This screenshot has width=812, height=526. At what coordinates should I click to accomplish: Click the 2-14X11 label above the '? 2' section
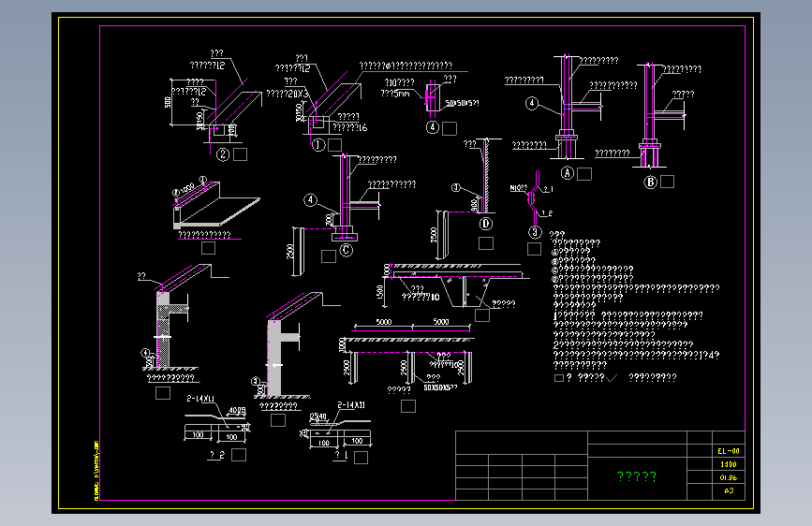[200, 399]
